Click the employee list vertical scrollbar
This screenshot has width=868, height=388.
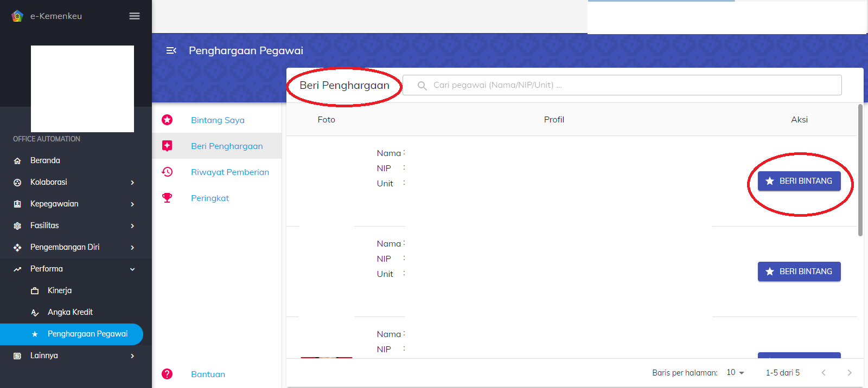[860, 171]
